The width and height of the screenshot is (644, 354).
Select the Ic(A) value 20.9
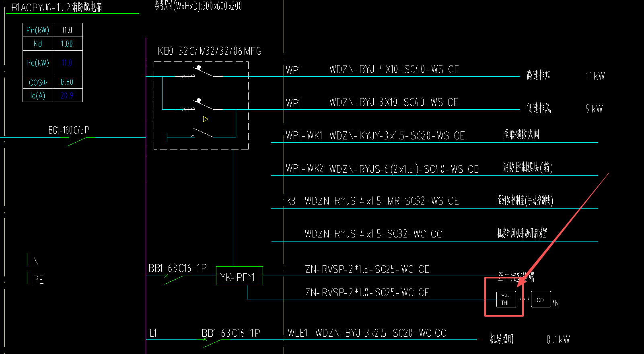coord(68,96)
